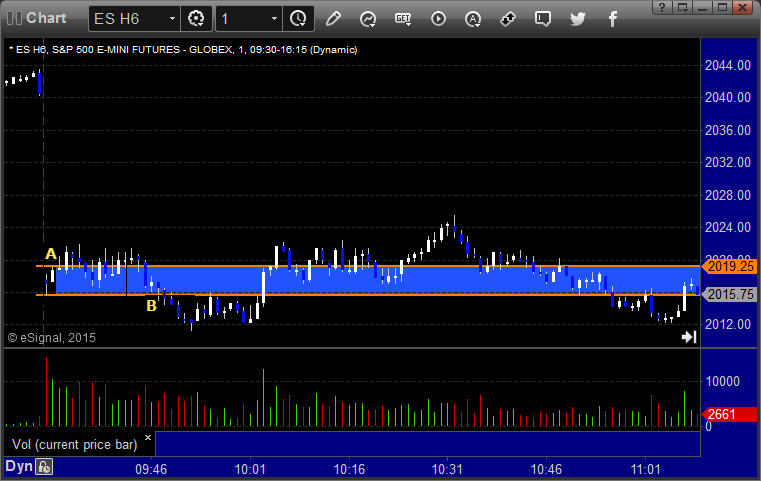Select the upper orange horizontal line
Viewport: 761px width, 481px height.
369,266
